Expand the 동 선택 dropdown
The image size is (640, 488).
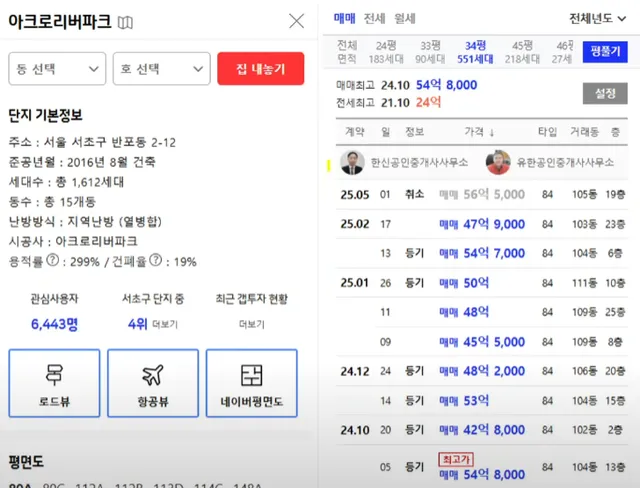point(56,68)
